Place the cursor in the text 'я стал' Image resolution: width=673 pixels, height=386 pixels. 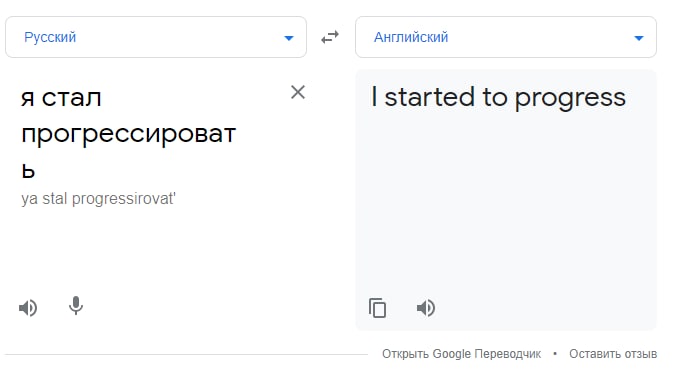[x=61, y=98]
